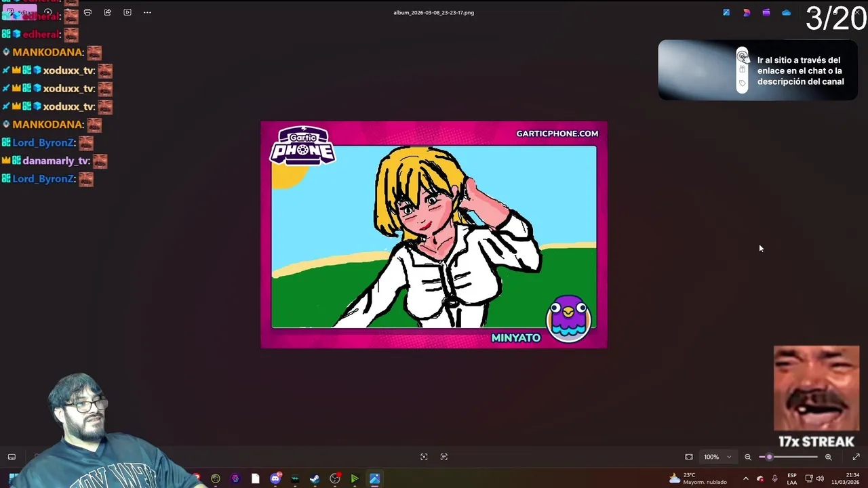This screenshot has width=868, height=488.
Task: Open the yellow-ring circular taskbar app
Action: [x=216, y=479]
